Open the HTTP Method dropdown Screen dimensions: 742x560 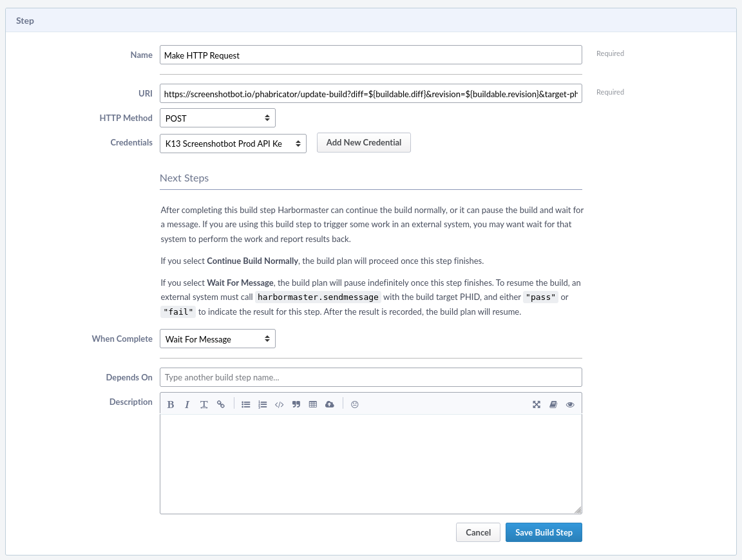click(217, 118)
